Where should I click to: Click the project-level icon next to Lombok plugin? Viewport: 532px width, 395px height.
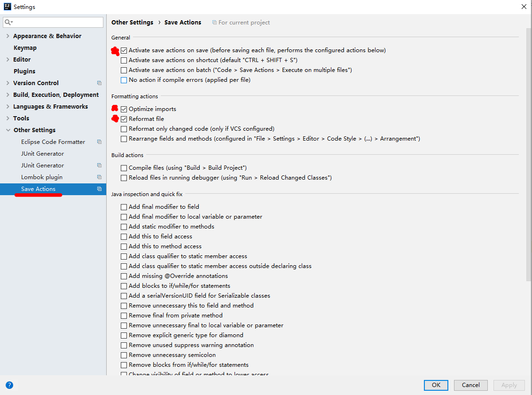point(99,177)
